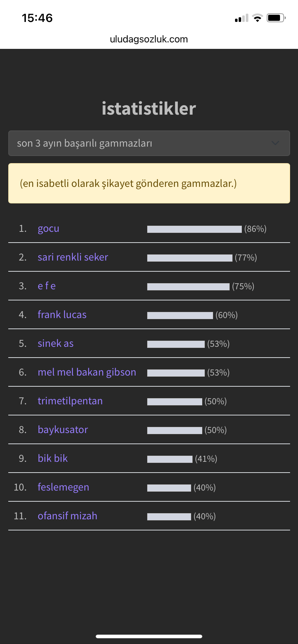The image size is (298, 644).
Task: Select the 'sinek as' user link
Action: pos(55,344)
